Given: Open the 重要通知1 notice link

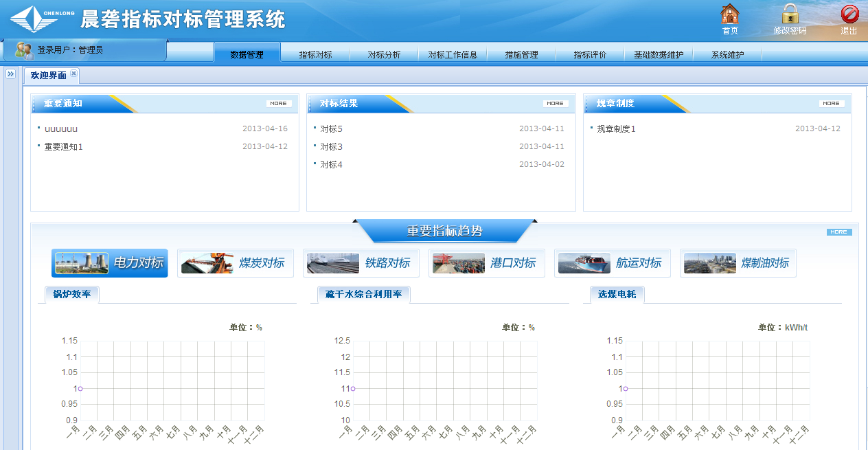Looking at the screenshot, I should click(x=63, y=146).
